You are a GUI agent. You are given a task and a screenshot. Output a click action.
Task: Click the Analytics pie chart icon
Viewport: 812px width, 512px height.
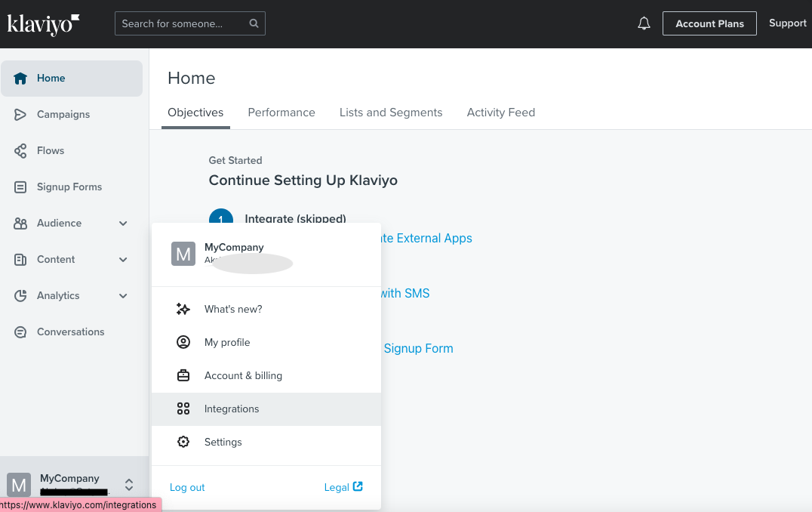(x=20, y=296)
